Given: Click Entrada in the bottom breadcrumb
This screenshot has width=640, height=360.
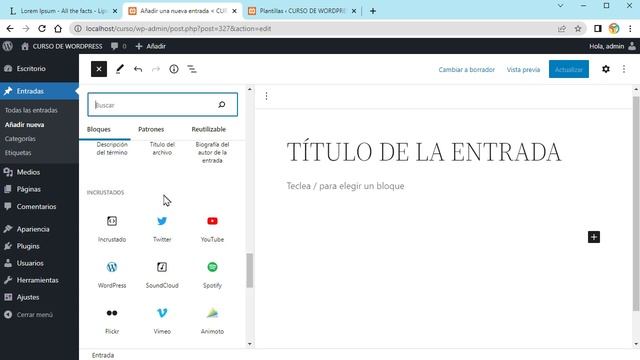Looking at the screenshot, I should (x=103, y=355).
